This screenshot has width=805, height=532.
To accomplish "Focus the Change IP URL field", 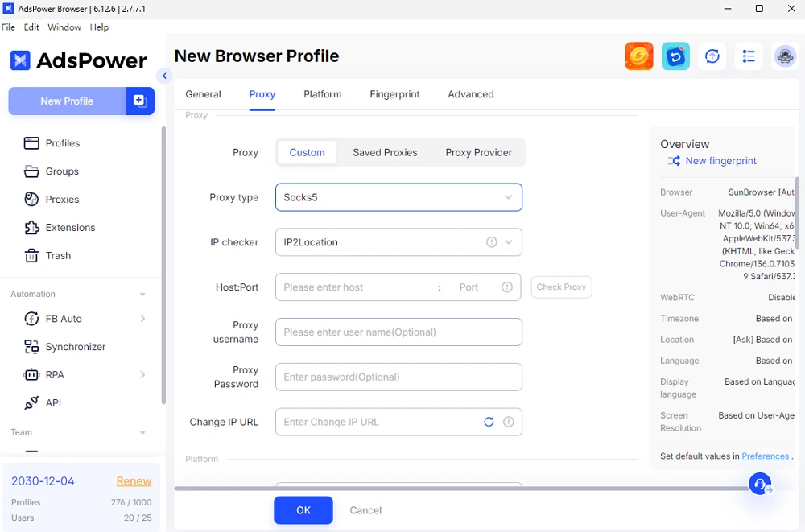I will [399, 422].
